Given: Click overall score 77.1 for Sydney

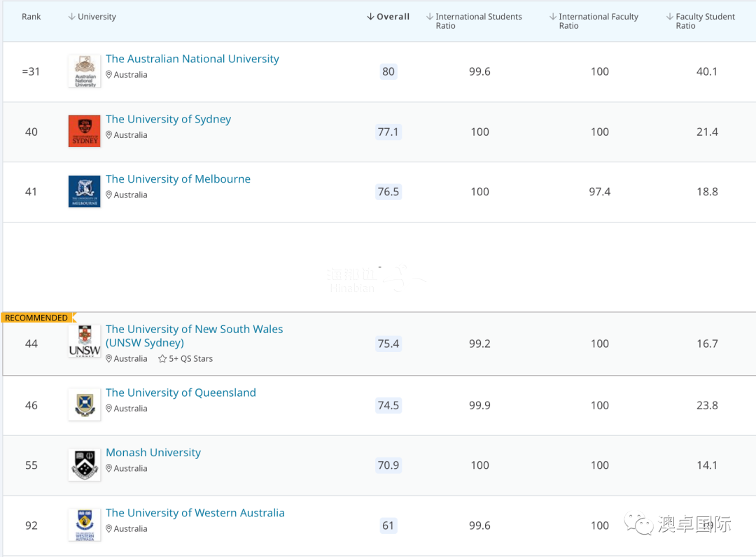Looking at the screenshot, I should pyautogui.click(x=388, y=132).
